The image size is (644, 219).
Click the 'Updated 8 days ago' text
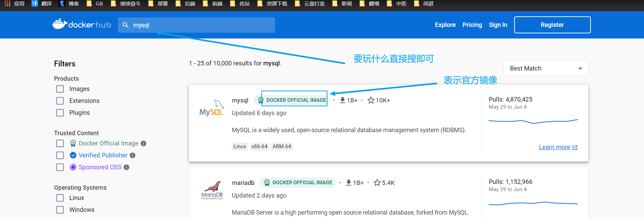pyautogui.click(x=259, y=113)
